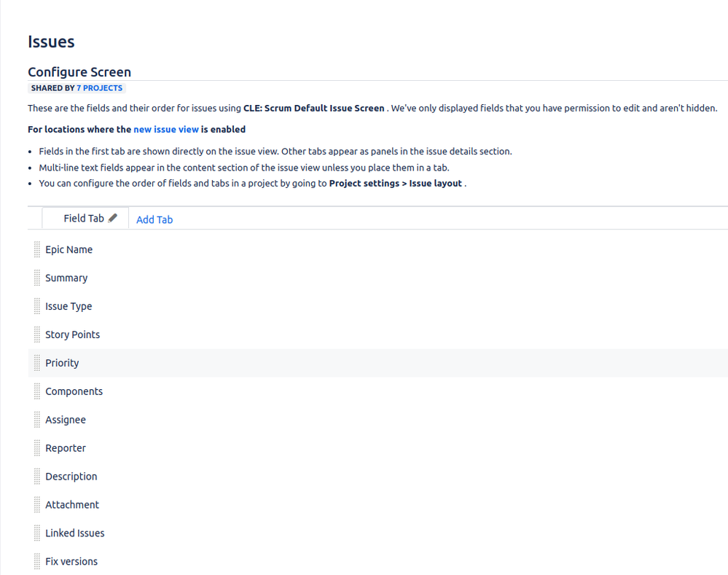The image size is (728, 575).
Task: Open the new issue view link
Action: 165,129
